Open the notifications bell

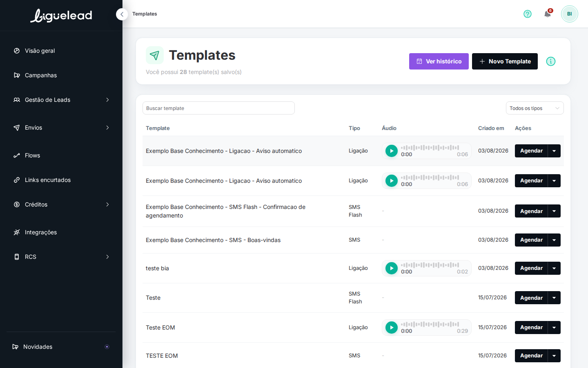[x=548, y=14]
